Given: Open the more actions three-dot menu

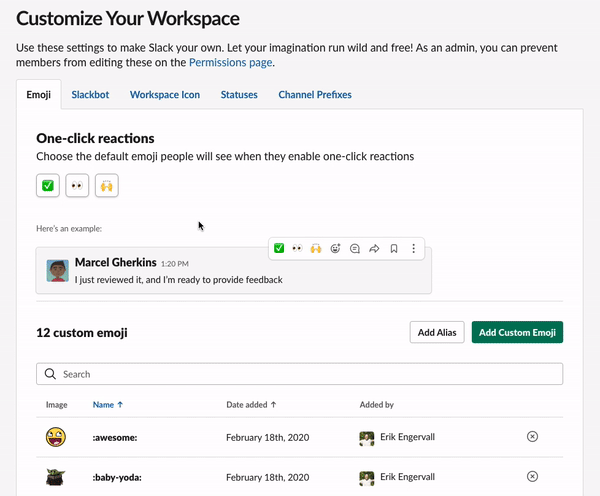Looking at the screenshot, I should pyautogui.click(x=413, y=248).
